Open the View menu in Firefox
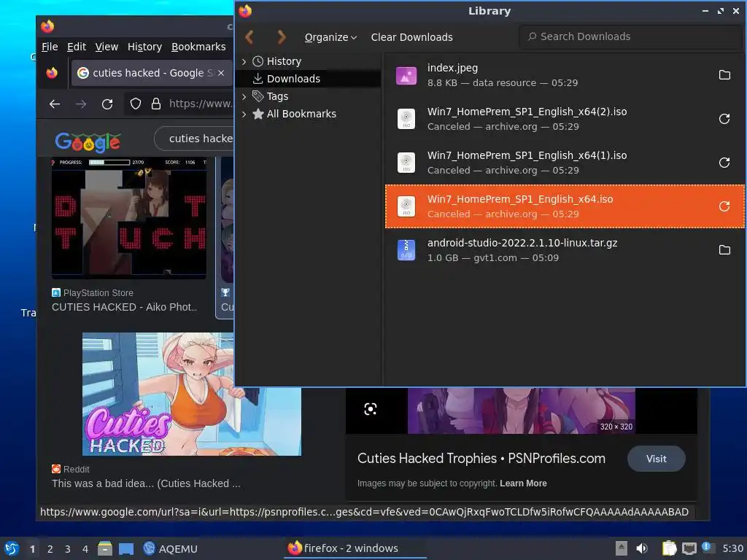 coord(107,47)
